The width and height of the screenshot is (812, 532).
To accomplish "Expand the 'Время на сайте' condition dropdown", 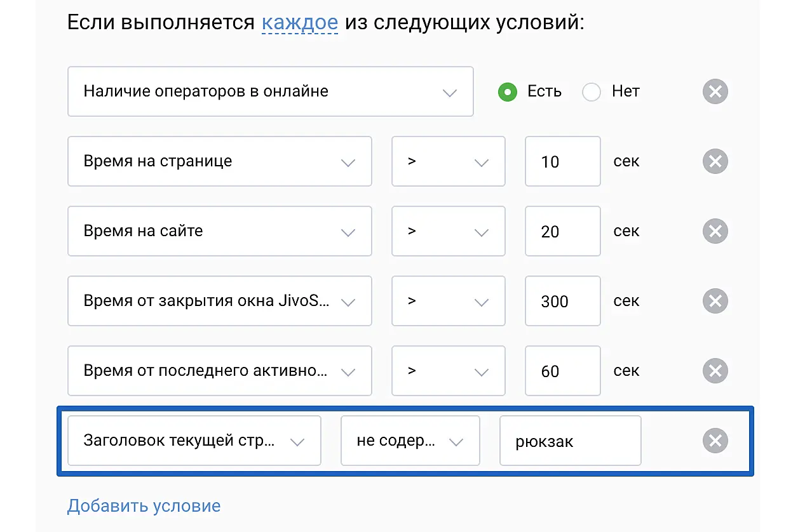I will coord(219,231).
